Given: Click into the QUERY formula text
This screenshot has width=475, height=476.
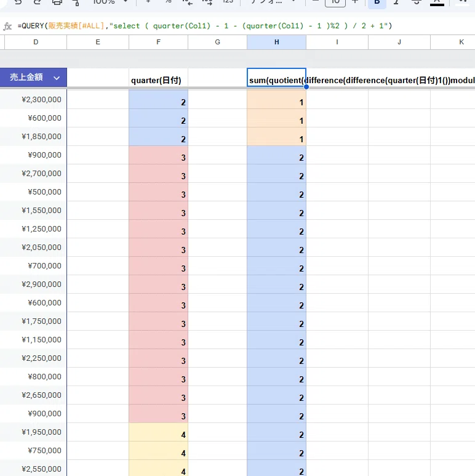Looking at the screenshot, I should click(x=205, y=26).
